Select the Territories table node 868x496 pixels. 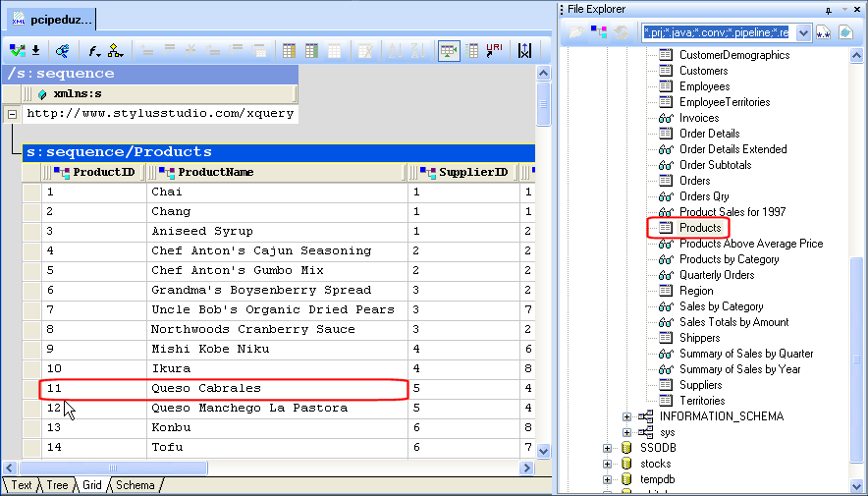point(702,400)
